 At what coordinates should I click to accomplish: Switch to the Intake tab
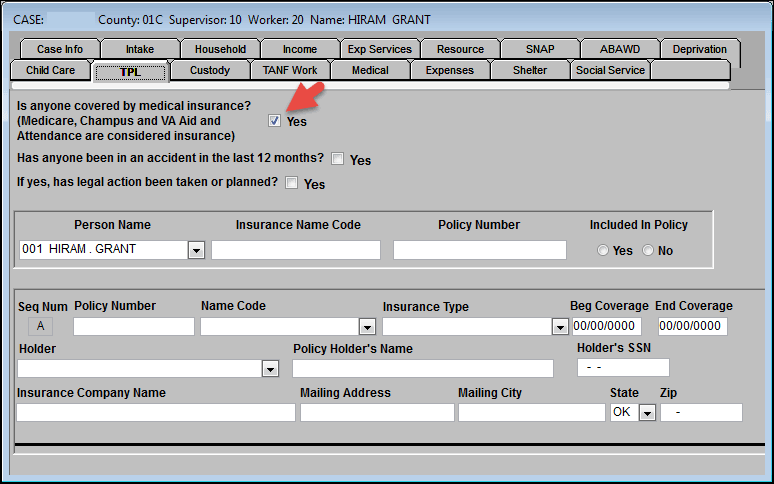tap(140, 49)
